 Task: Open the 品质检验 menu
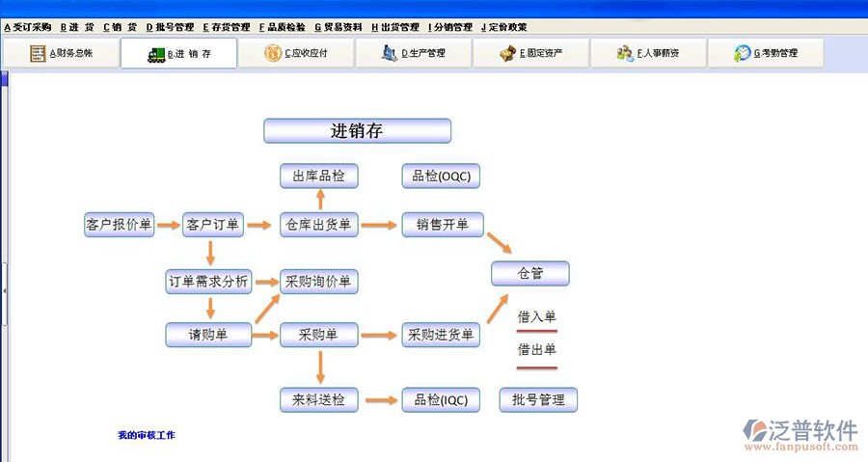coord(284,27)
